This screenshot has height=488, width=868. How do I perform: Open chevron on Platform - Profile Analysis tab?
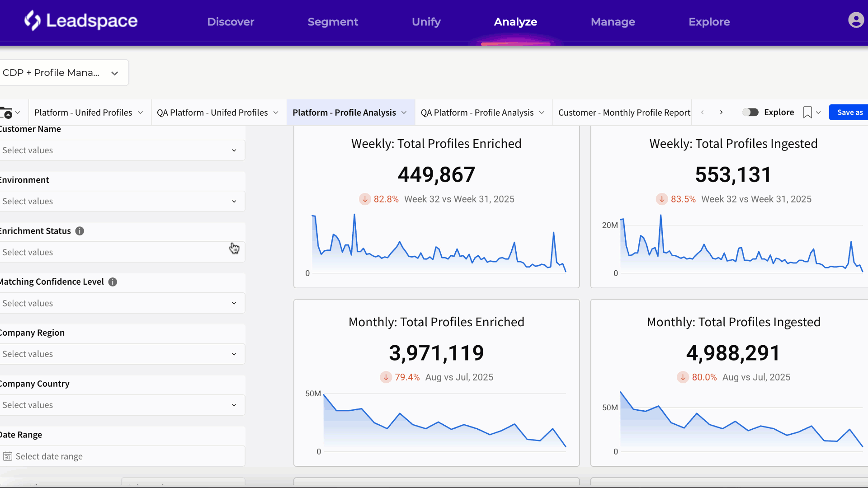404,113
